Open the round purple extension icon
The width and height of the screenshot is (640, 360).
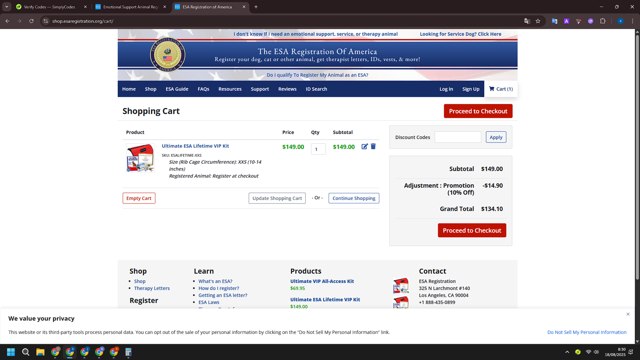pos(591,21)
